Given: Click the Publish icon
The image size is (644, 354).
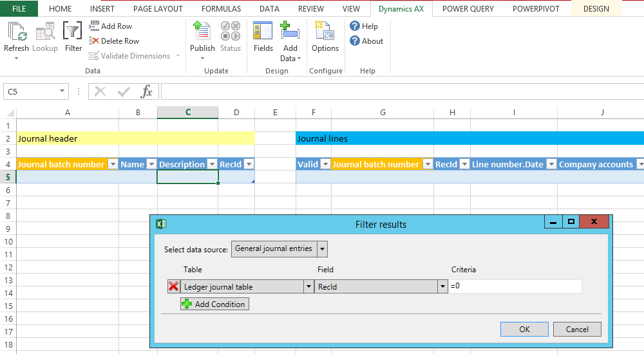Looking at the screenshot, I should click(202, 33).
